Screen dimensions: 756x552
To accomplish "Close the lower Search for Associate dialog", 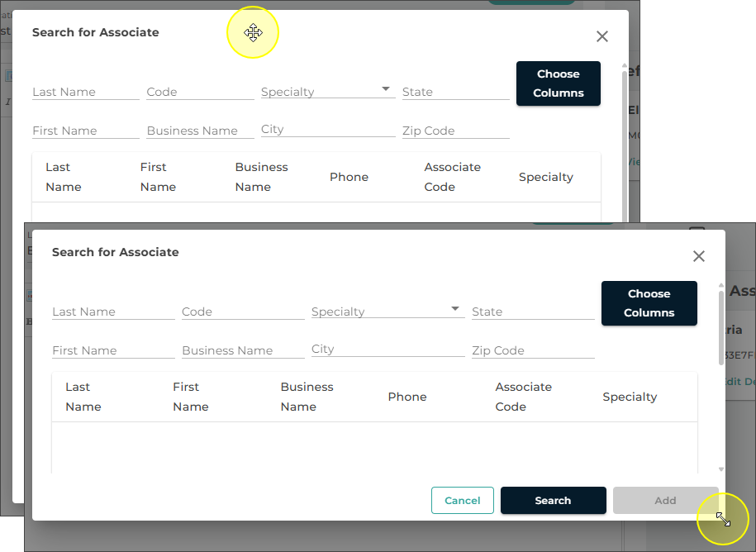I will click(699, 256).
